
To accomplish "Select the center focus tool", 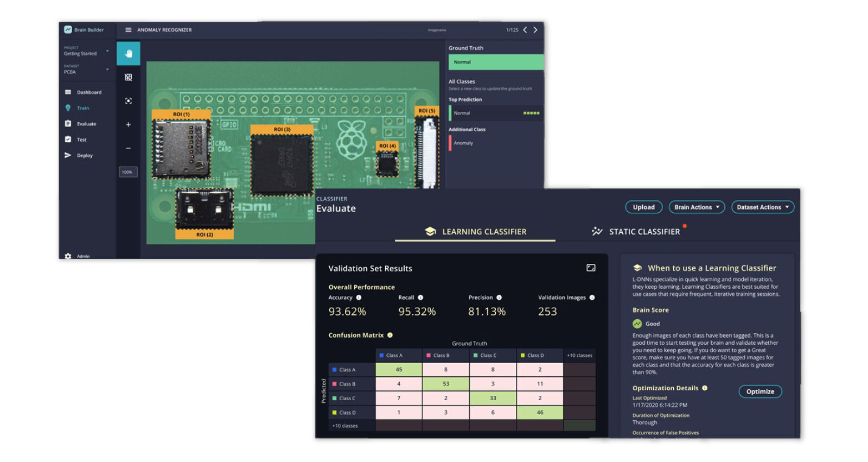I will (x=129, y=101).
